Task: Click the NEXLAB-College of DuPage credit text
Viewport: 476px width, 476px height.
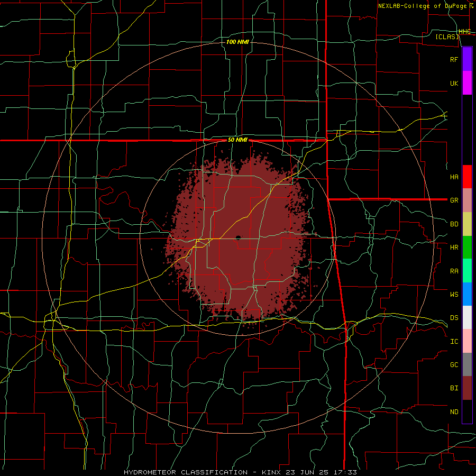Action: coord(422,6)
